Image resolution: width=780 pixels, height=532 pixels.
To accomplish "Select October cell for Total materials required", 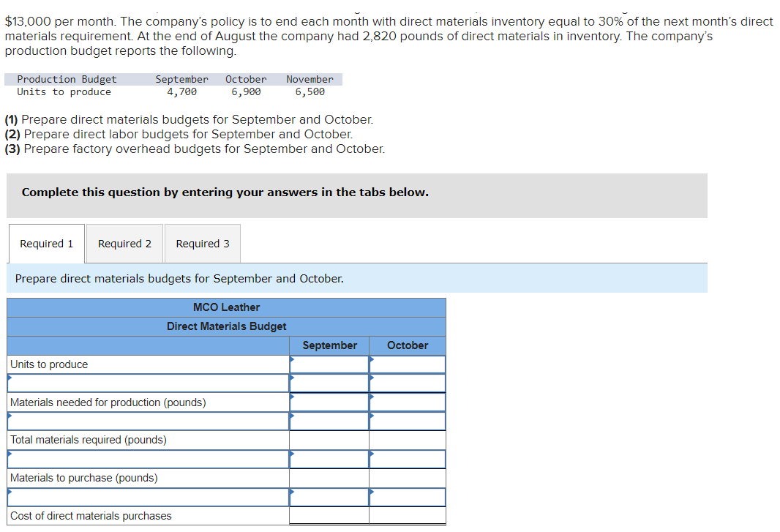I will (x=408, y=440).
